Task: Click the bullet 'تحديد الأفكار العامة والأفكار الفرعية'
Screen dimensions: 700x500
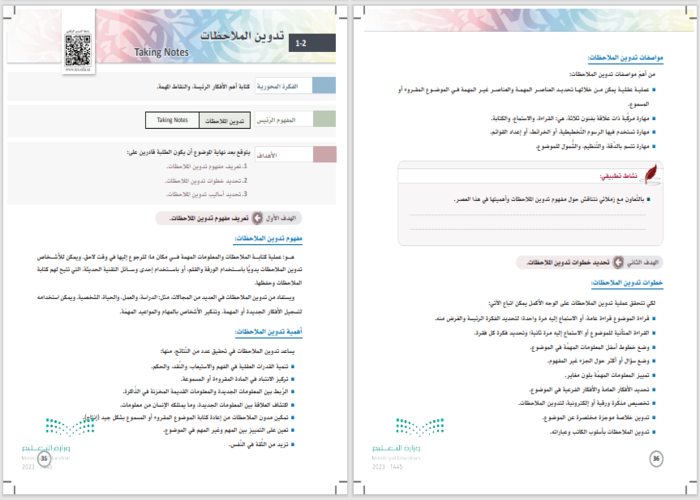Action: coord(592,390)
